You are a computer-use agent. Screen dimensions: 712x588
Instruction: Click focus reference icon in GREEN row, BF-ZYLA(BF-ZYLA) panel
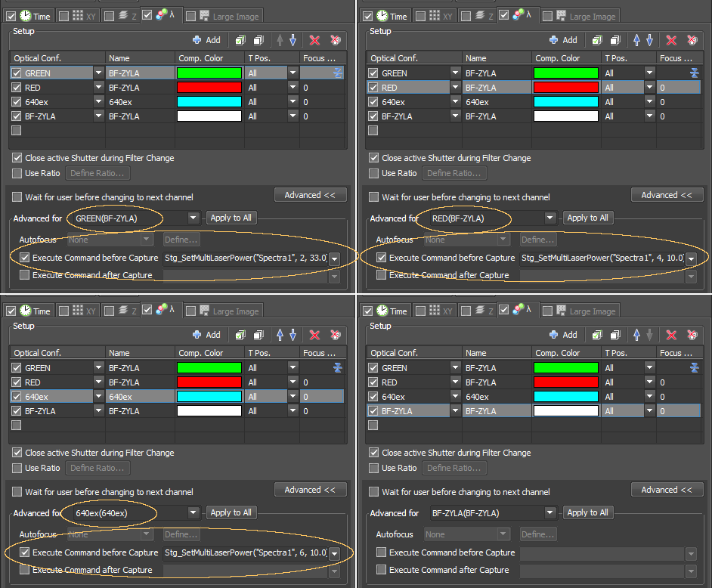694,368
